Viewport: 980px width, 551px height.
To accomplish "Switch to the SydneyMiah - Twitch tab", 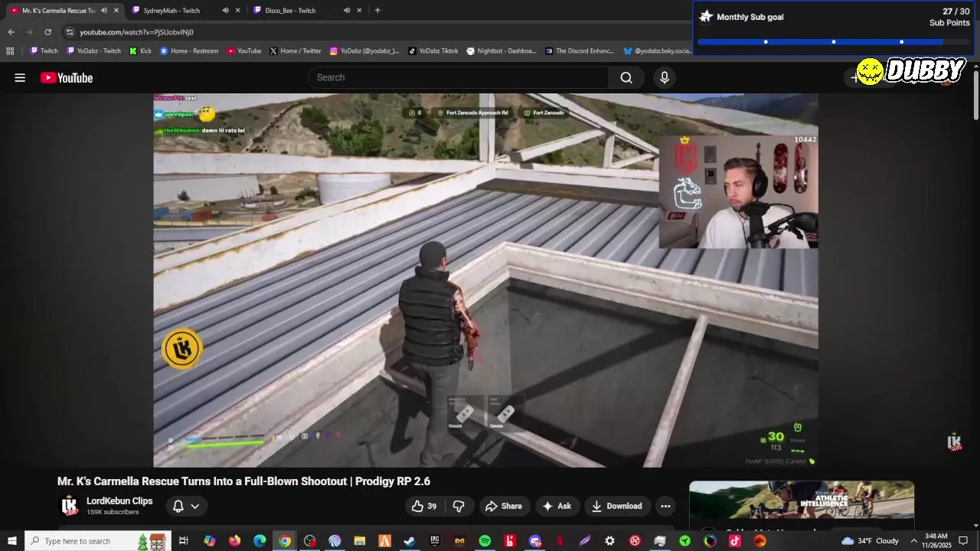I will [171, 11].
